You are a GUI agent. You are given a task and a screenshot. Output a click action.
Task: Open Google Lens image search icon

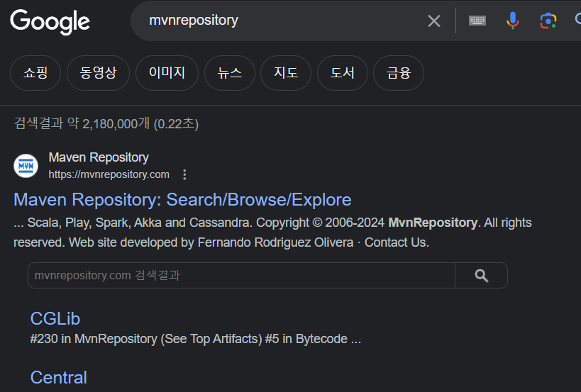point(548,21)
